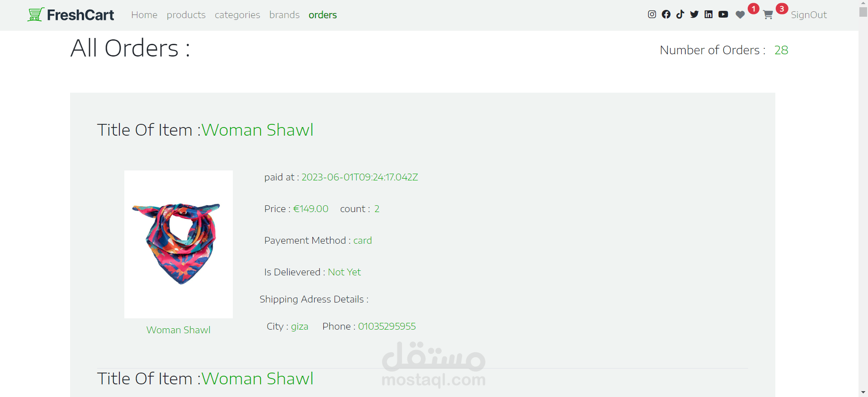The width and height of the screenshot is (868, 397).
Task: Open the categories menu item
Action: [x=237, y=15]
